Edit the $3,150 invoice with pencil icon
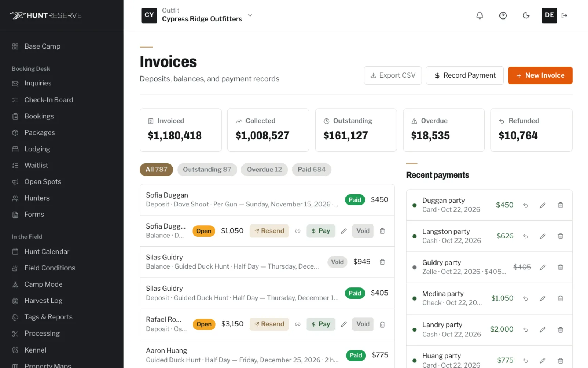The image size is (588, 368). pos(344,324)
